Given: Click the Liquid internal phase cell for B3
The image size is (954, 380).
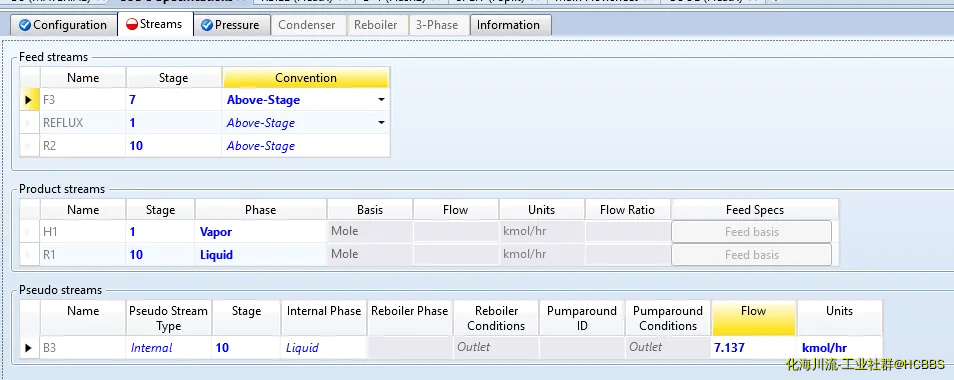Looking at the screenshot, I should 324,348.
